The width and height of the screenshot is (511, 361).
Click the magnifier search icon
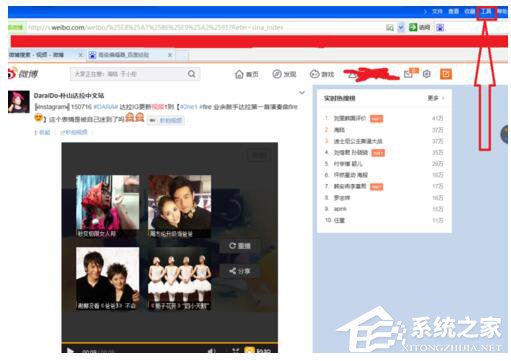click(192, 74)
